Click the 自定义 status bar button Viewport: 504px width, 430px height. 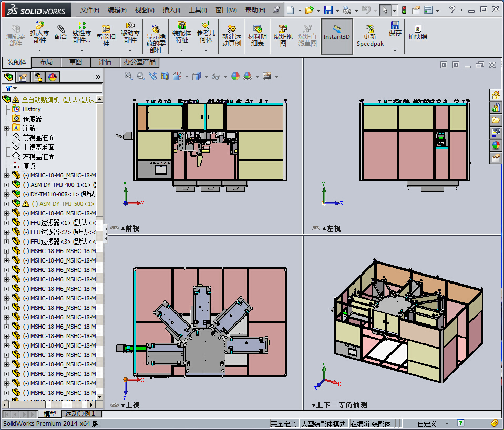427,424
